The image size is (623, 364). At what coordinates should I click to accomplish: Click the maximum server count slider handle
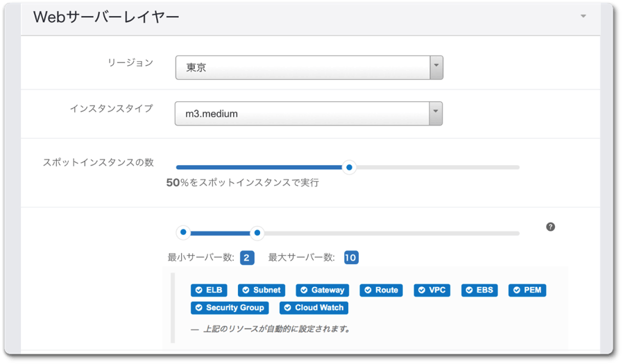pyautogui.click(x=257, y=233)
